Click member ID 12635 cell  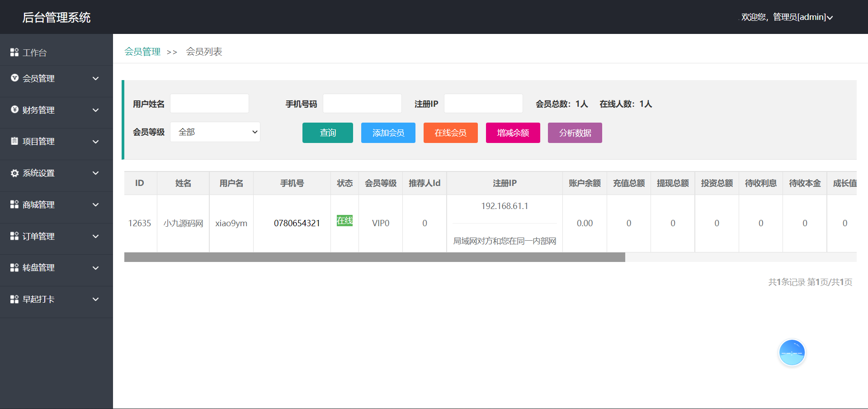(x=140, y=223)
